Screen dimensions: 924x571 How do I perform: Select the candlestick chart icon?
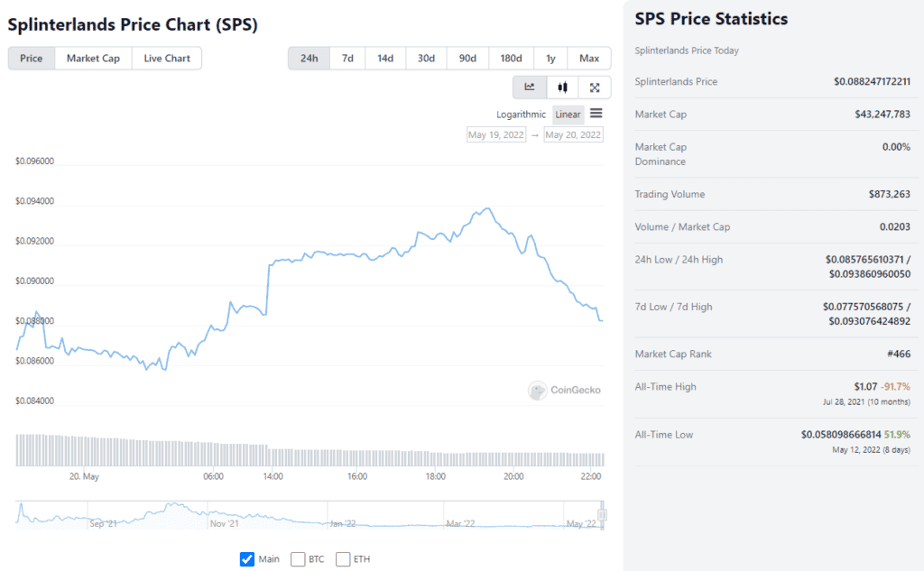point(560,87)
